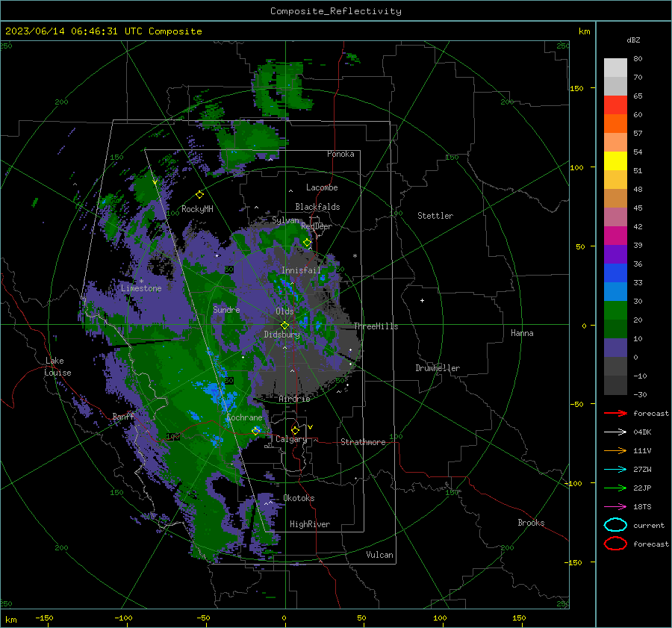Select the orange 57-60 dBZ swatch
This screenshot has height=628, width=672.
click(615, 124)
